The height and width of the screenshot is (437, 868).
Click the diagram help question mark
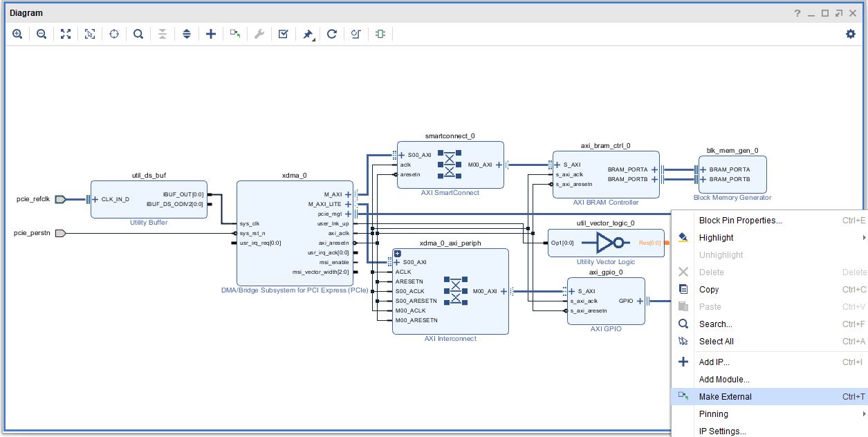coord(797,13)
